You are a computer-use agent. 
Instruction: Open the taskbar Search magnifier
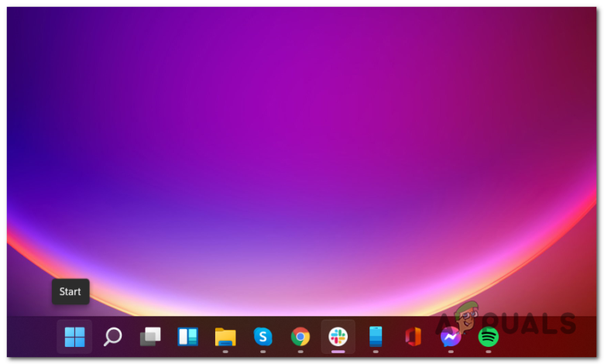pyautogui.click(x=112, y=337)
